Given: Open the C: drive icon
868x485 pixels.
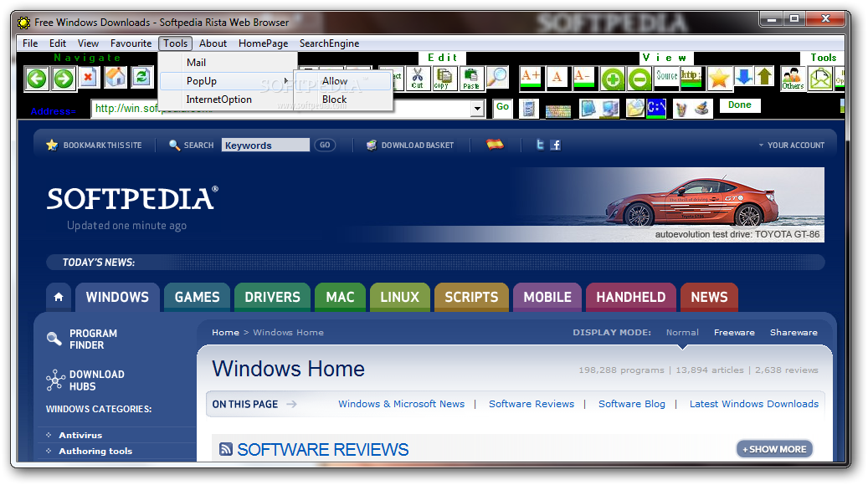Looking at the screenshot, I should pos(656,109).
